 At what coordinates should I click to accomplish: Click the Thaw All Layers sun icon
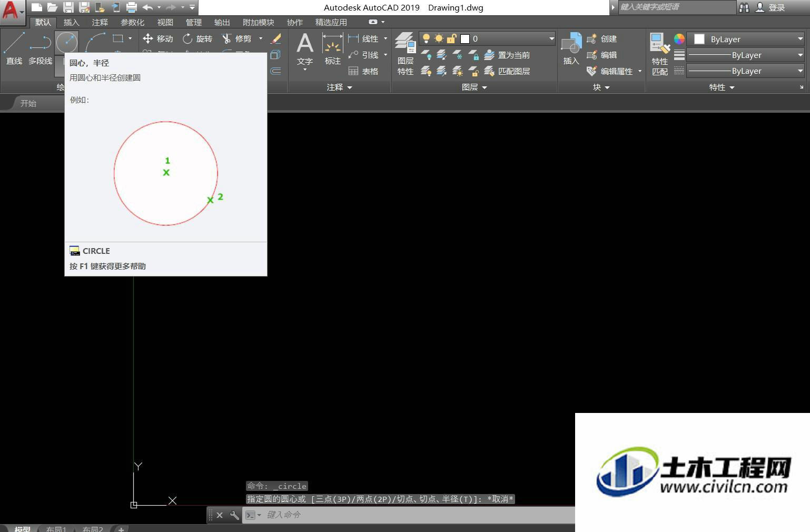click(458, 71)
